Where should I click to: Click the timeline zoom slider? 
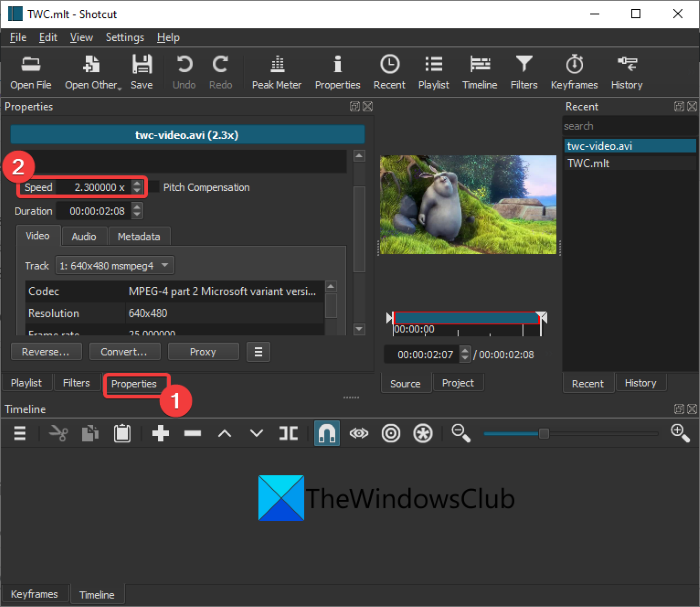(571, 433)
